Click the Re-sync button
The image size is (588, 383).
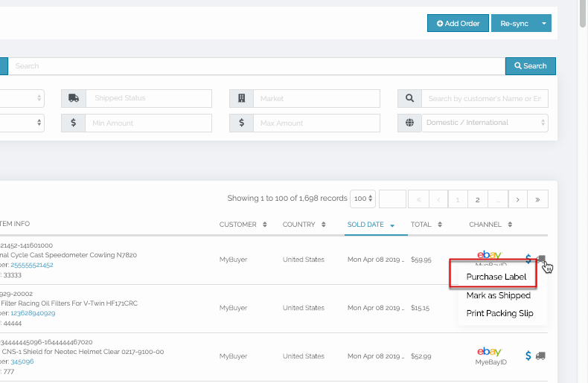coord(514,23)
